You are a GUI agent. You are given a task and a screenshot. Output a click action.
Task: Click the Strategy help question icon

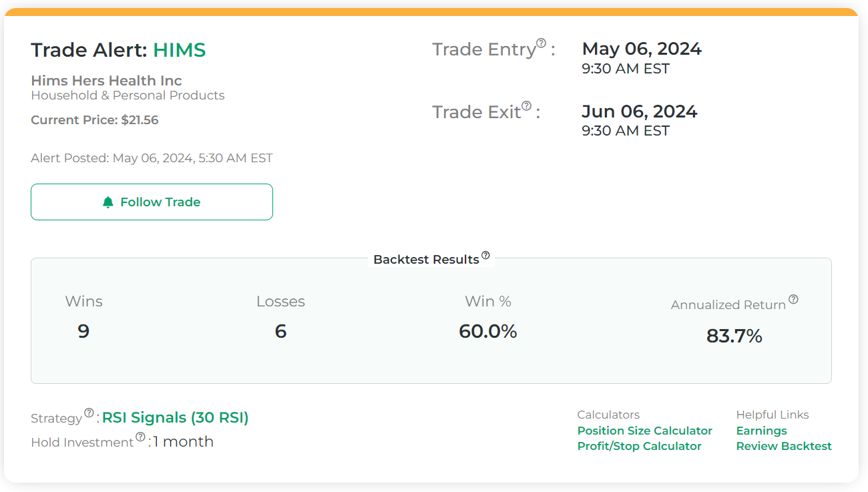click(x=89, y=413)
